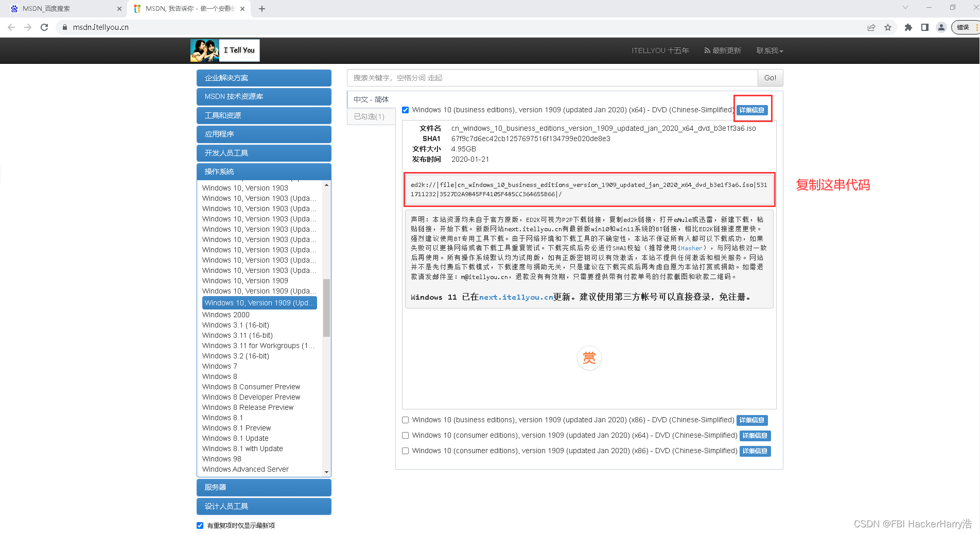Screen dimensions: 980x534
Task: Click 详细信息 for consumer x64 edition
Action: coord(755,436)
